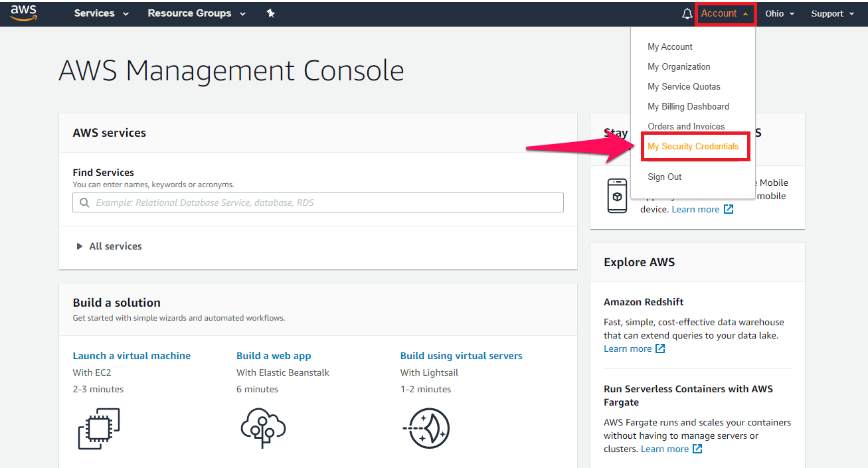Click Learn more under Amazon Redshift
The width and height of the screenshot is (868, 468).
pyautogui.click(x=628, y=349)
